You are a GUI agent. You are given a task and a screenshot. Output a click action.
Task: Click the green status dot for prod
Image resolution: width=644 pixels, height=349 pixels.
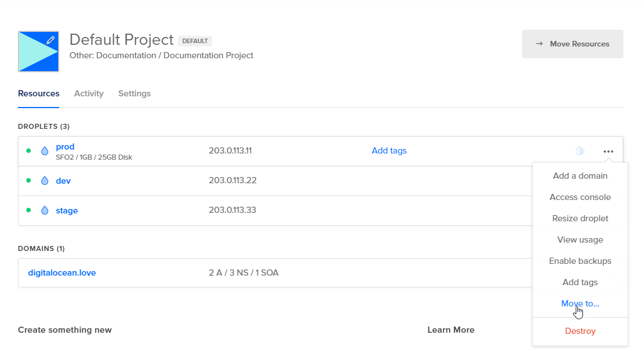click(x=29, y=151)
